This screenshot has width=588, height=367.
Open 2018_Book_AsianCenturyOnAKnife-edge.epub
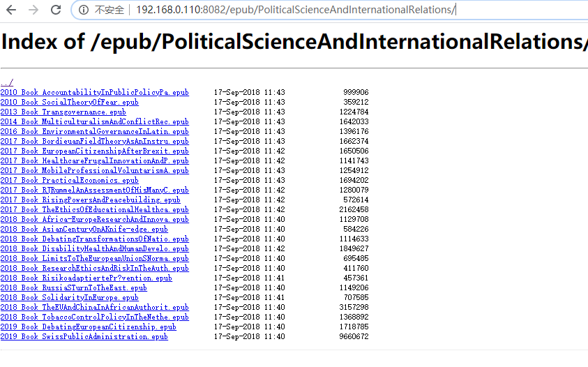(x=84, y=229)
